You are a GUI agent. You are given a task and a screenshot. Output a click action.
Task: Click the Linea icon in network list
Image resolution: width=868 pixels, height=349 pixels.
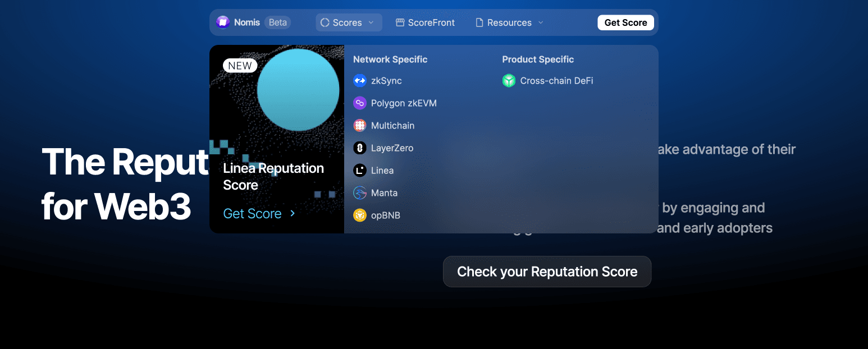coord(360,171)
